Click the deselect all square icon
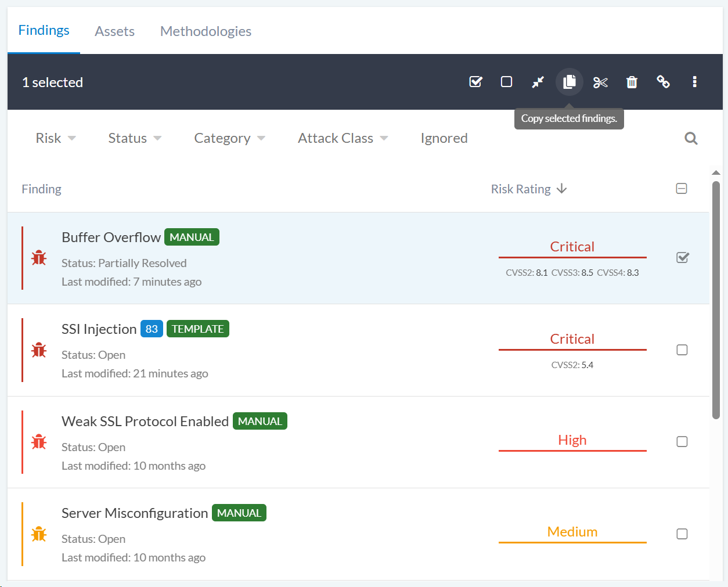This screenshot has width=728, height=587. [506, 82]
